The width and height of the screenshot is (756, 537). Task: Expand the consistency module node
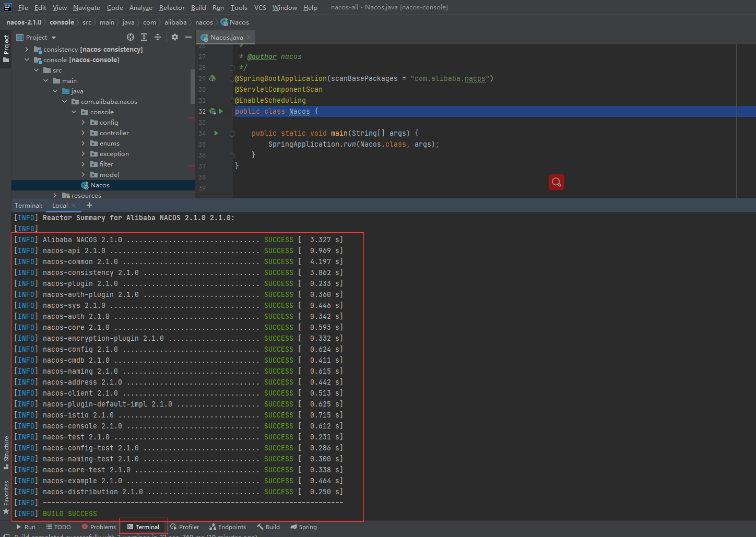[x=27, y=49]
